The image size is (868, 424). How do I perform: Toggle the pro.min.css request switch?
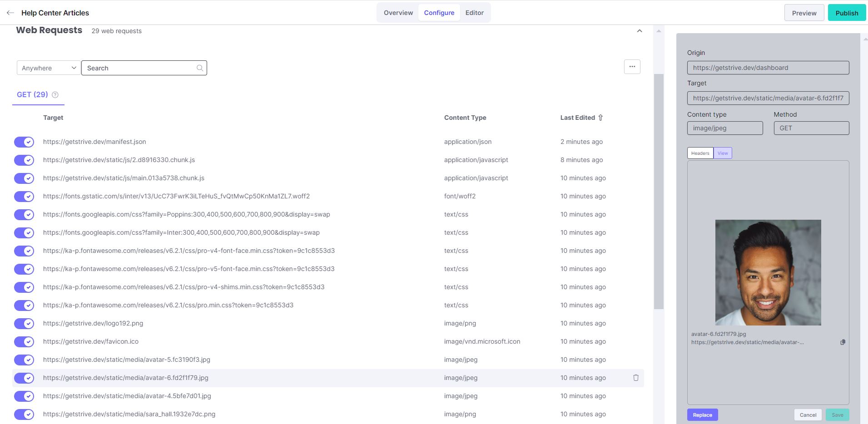24,306
